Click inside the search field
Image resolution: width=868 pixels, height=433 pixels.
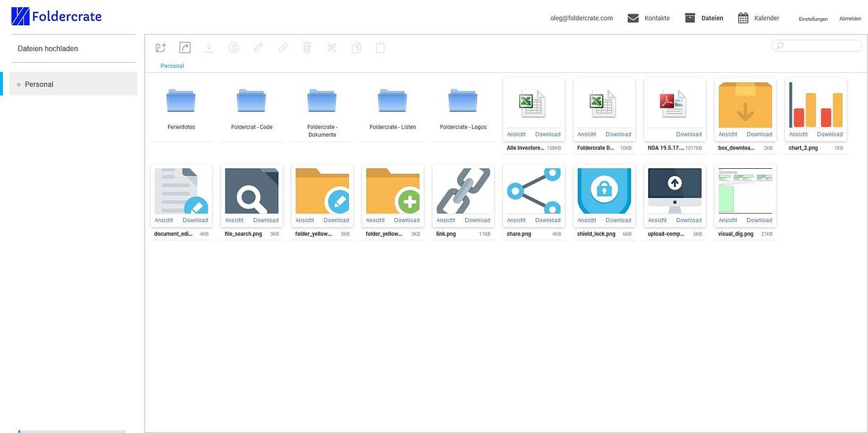[x=816, y=45]
